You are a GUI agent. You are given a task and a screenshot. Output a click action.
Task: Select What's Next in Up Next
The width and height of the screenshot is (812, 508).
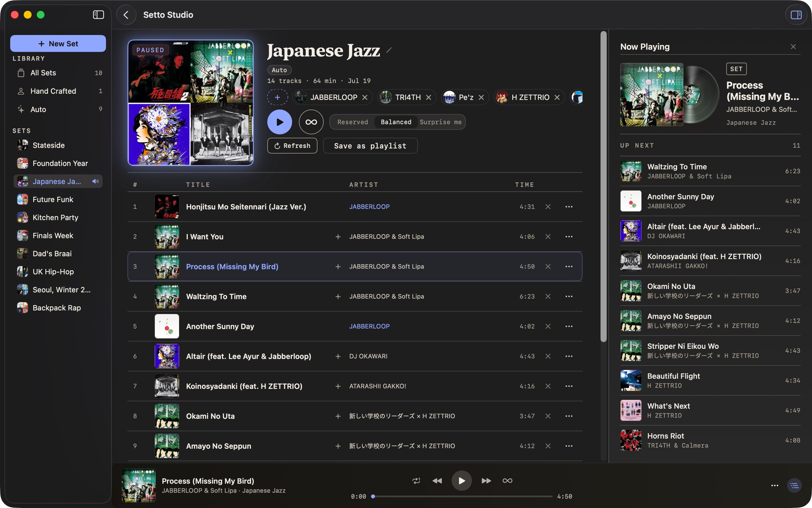click(710, 410)
